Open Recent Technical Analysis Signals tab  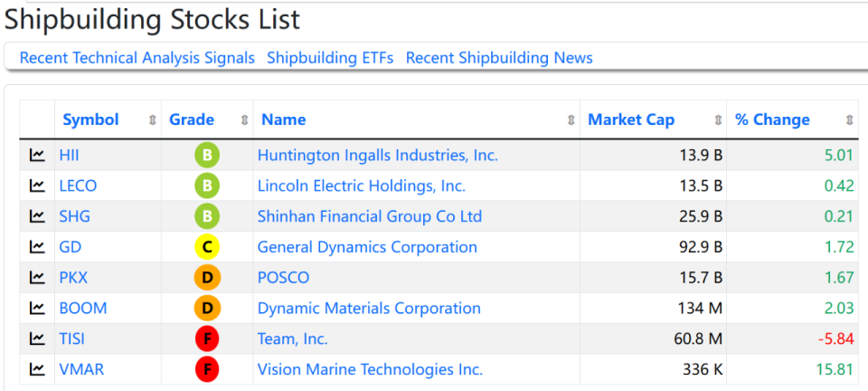point(137,58)
